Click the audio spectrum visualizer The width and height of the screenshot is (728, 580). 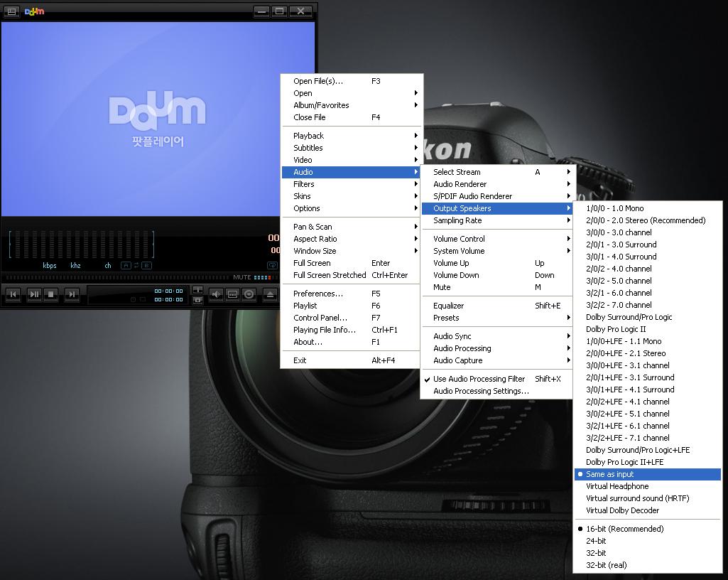[x=81, y=245]
